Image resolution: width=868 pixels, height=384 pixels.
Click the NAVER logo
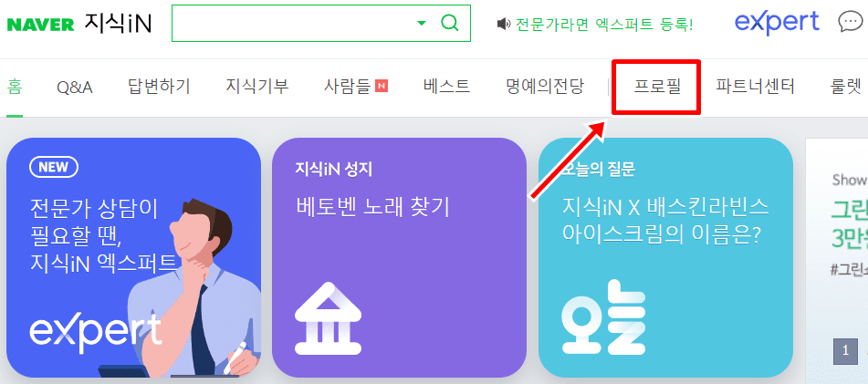[x=40, y=25]
